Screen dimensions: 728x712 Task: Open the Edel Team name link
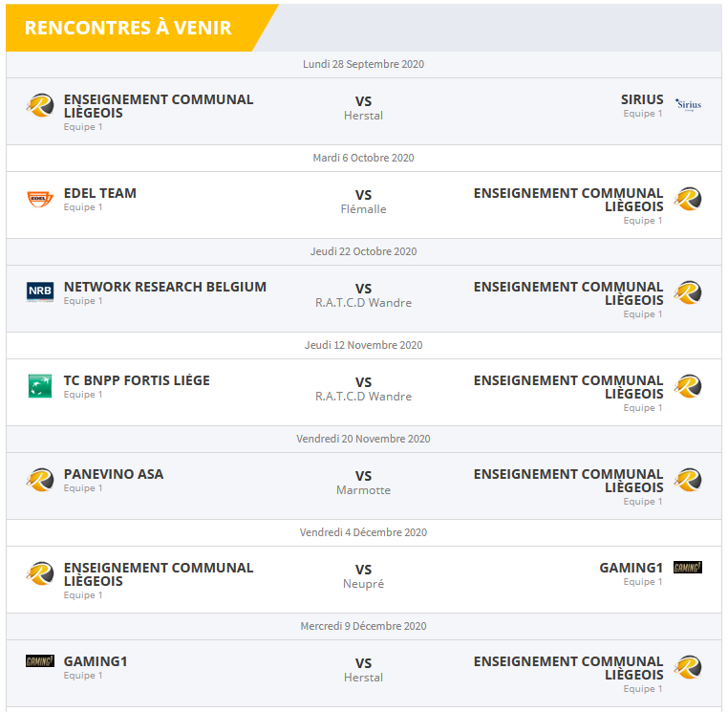click(x=100, y=193)
